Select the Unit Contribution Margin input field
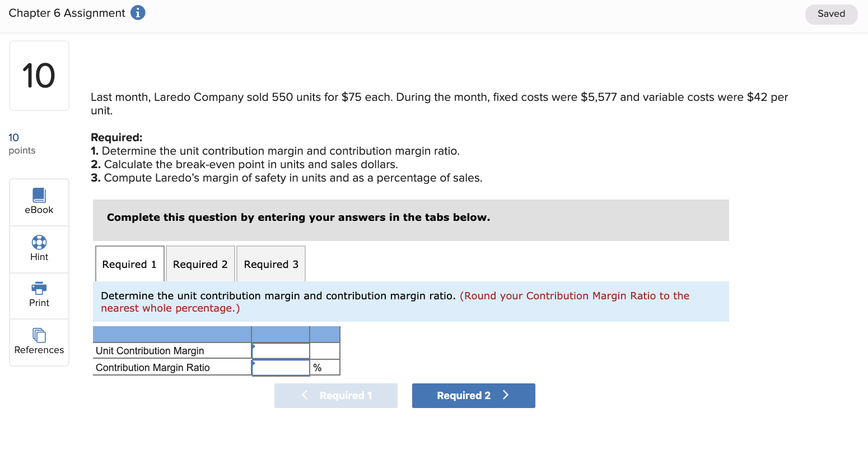Screen dimensions: 868x454 pyautogui.click(x=280, y=350)
